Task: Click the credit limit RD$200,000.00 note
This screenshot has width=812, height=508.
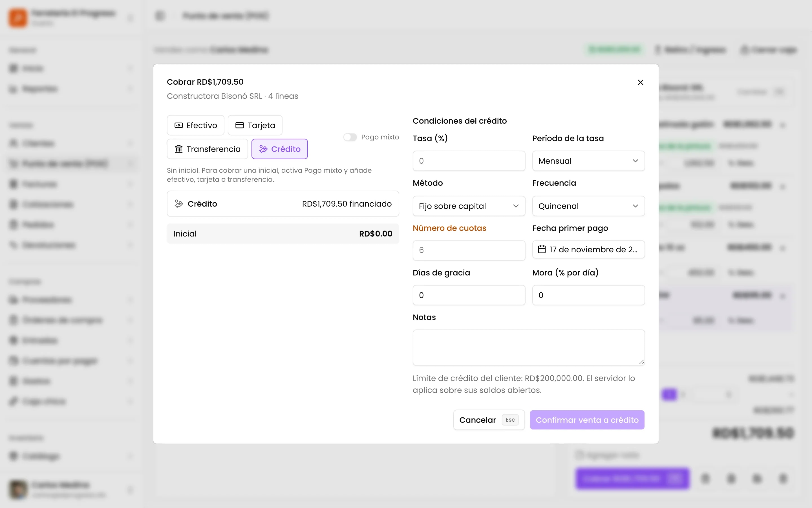Action: 524,384
